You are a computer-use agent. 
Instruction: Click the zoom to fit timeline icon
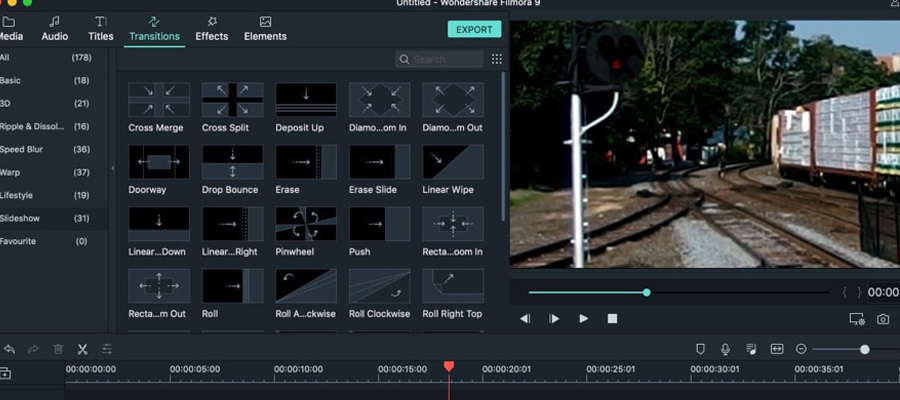(x=776, y=349)
